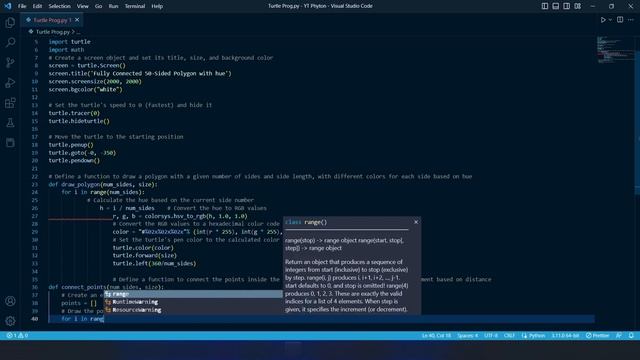Image resolution: width=640 pixels, height=360 pixels.
Task: Toggle the bottom panel layout icon
Action: pyautogui.click(x=556, y=6)
